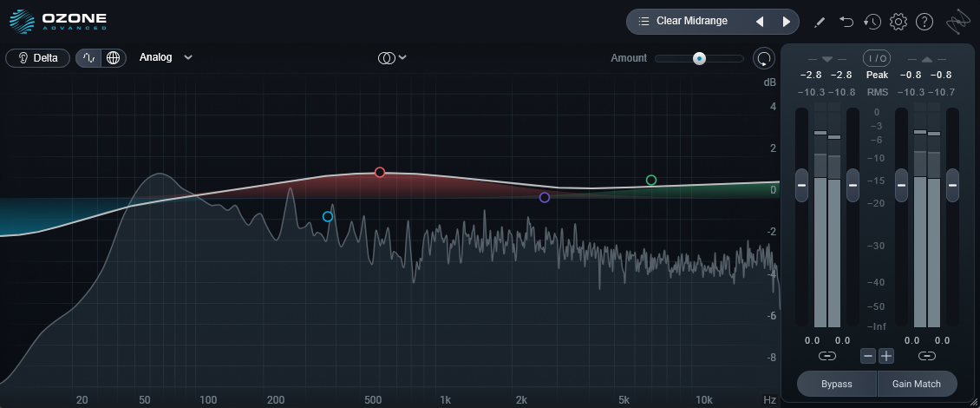Viewport: 980px width, 408px height.
Task: Open the preset list icon beside Clear Midrange
Action: pyautogui.click(x=644, y=22)
